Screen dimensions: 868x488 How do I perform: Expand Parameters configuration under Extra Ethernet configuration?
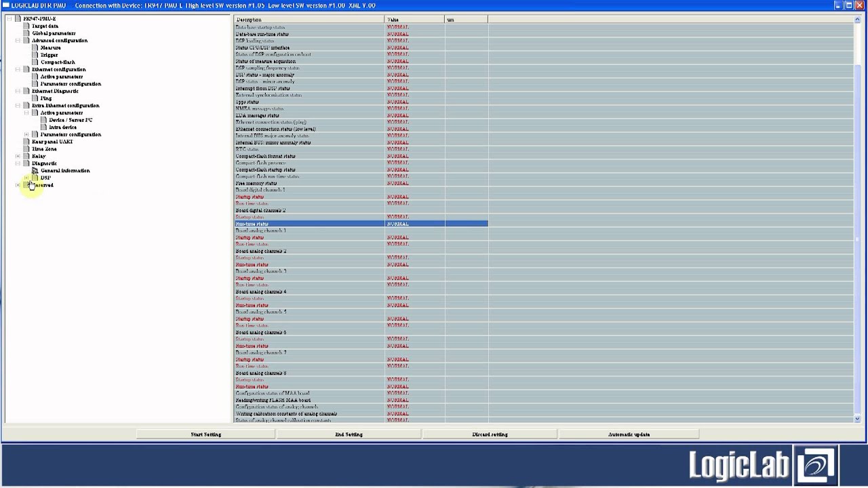click(x=26, y=134)
